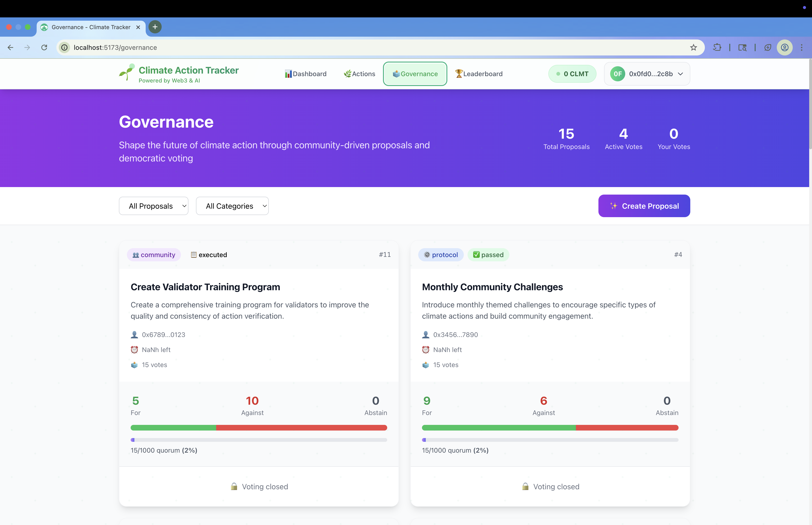Click the Climate Action Tracker sprout logo
Viewport: 812px width, 525px height.
coord(127,72)
